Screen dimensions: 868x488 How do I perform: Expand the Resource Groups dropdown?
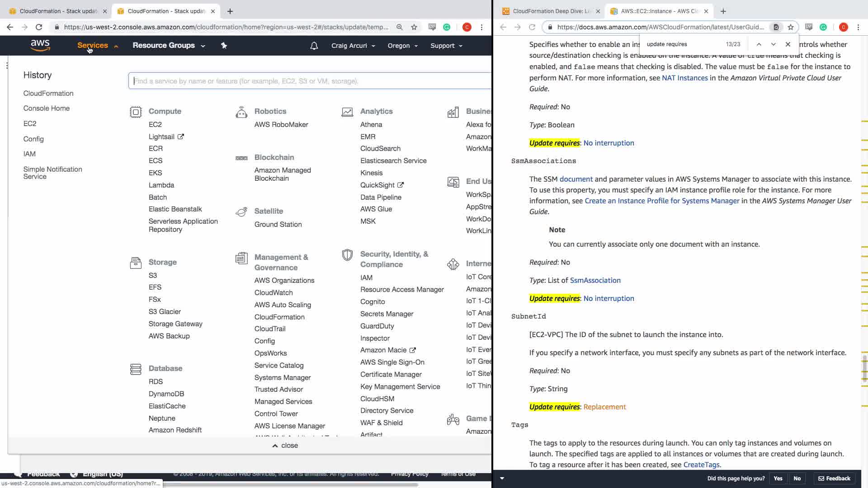(168, 45)
